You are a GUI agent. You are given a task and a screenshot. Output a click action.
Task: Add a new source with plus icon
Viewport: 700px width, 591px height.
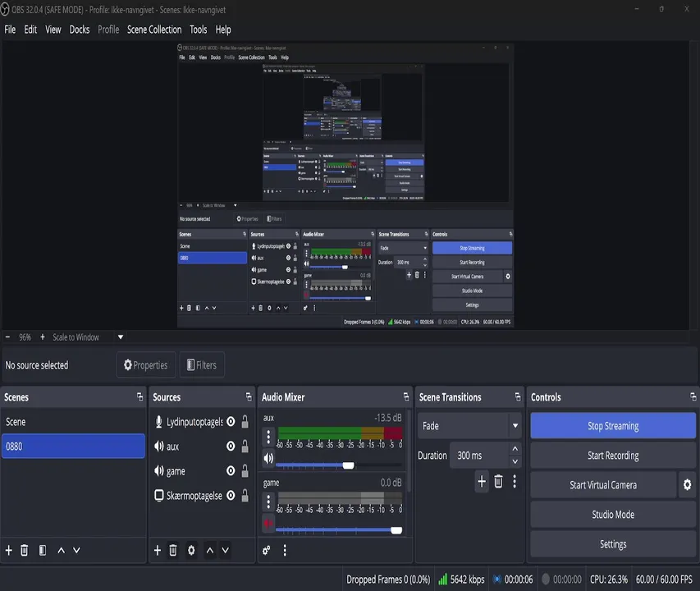157,551
